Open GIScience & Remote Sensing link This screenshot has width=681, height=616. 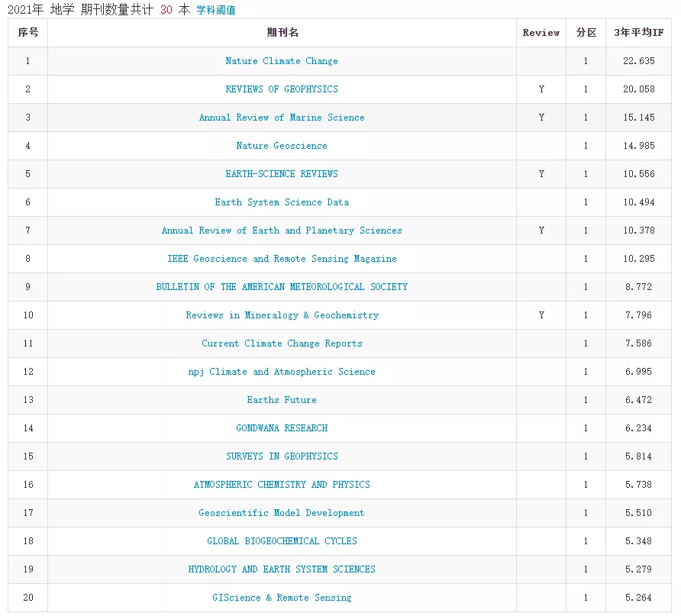pos(282,598)
